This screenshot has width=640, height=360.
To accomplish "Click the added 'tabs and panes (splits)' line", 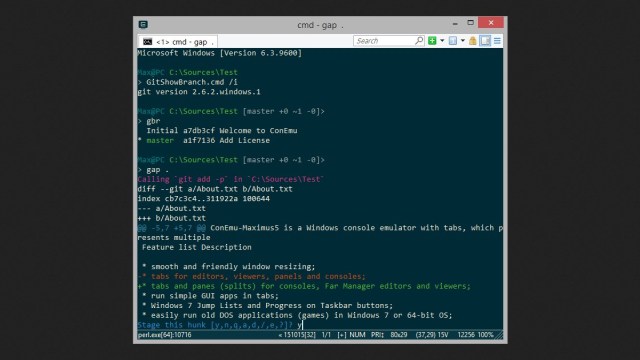I will [x=304, y=286].
